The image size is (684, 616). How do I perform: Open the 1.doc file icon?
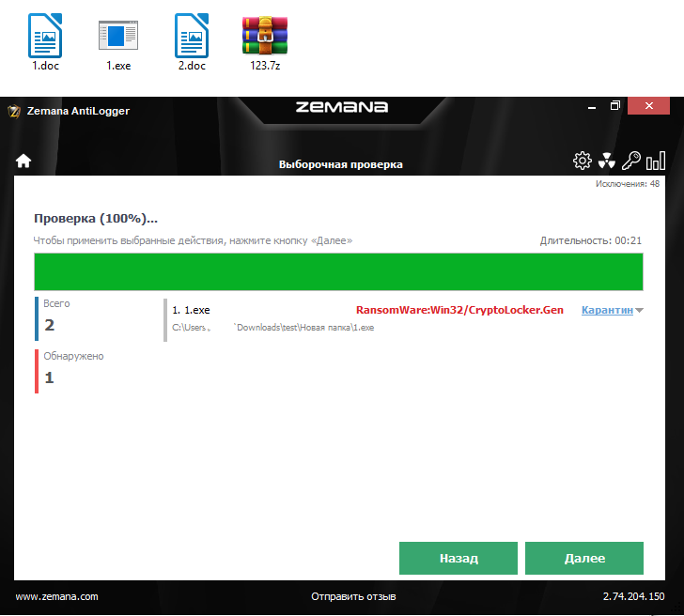pyautogui.click(x=45, y=36)
